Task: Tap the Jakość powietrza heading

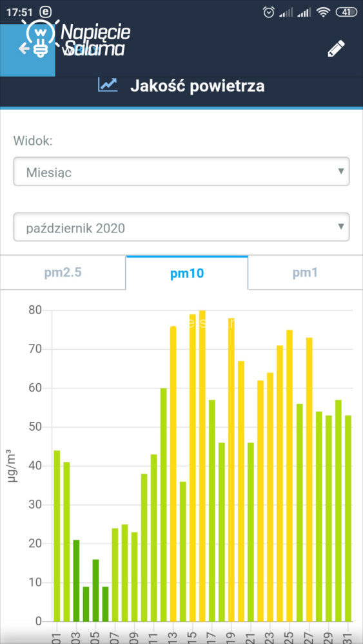Action: (197, 86)
